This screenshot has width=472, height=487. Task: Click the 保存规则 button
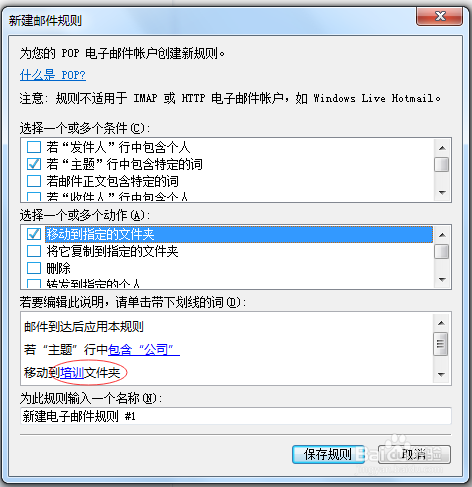[328, 454]
